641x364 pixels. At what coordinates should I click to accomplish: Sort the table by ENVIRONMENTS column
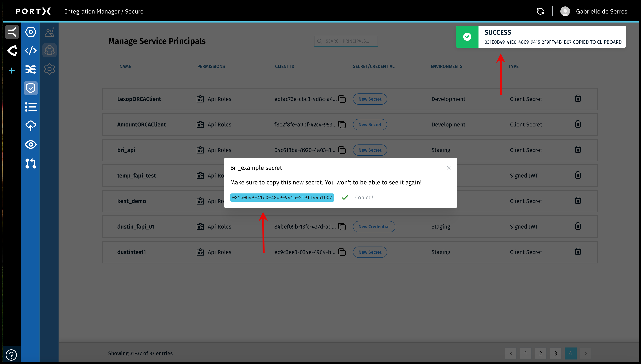pos(446,66)
